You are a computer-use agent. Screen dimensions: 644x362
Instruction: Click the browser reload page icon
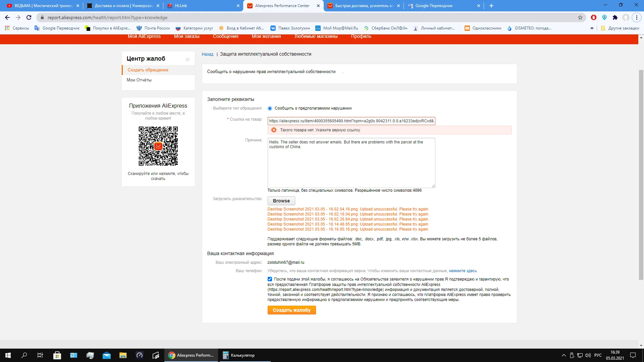(29, 17)
